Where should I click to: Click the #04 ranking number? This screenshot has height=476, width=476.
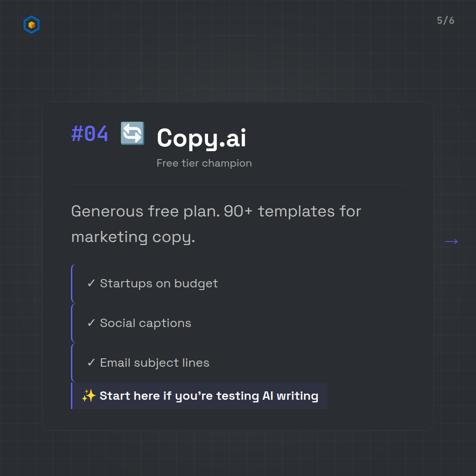click(x=90, y=134)
